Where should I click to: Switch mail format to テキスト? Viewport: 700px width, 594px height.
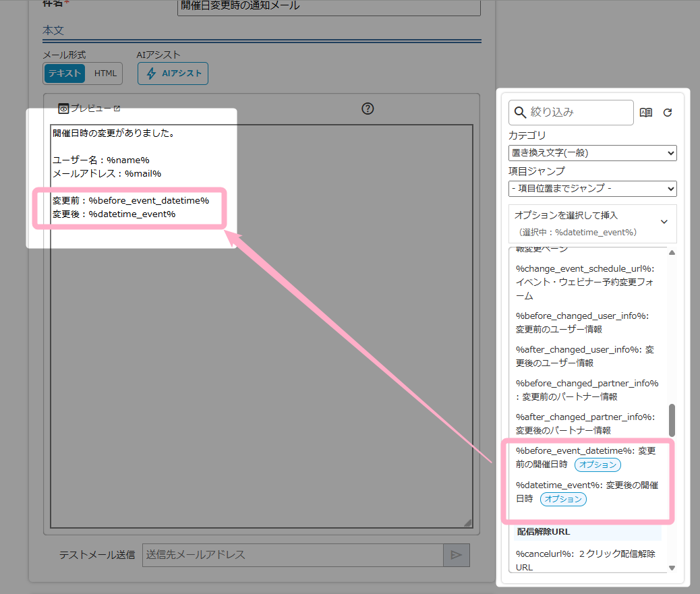point(65,73)
